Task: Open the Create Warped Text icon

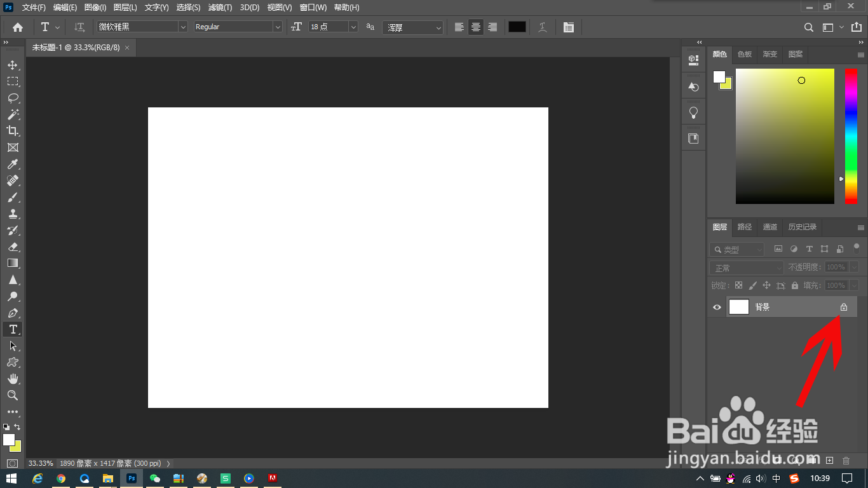Action: [542, 27]
